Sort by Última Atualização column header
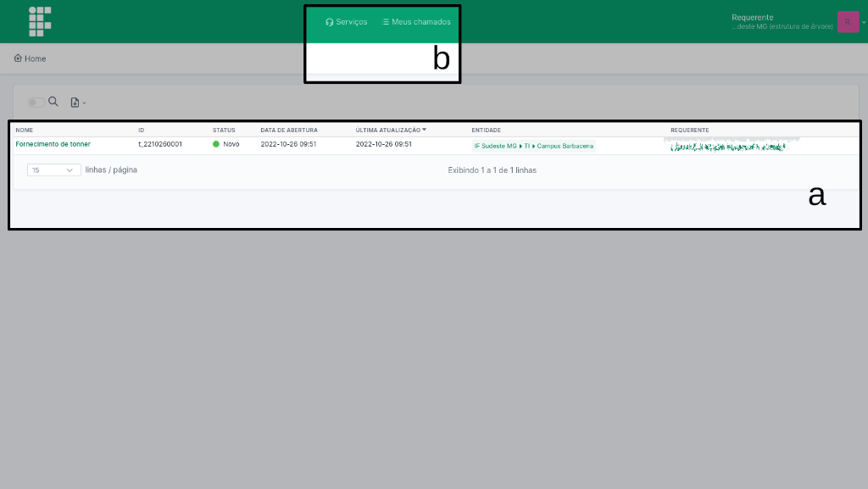Image resolution: width=868 pixels, height=489 pixels. coord(388,131)
